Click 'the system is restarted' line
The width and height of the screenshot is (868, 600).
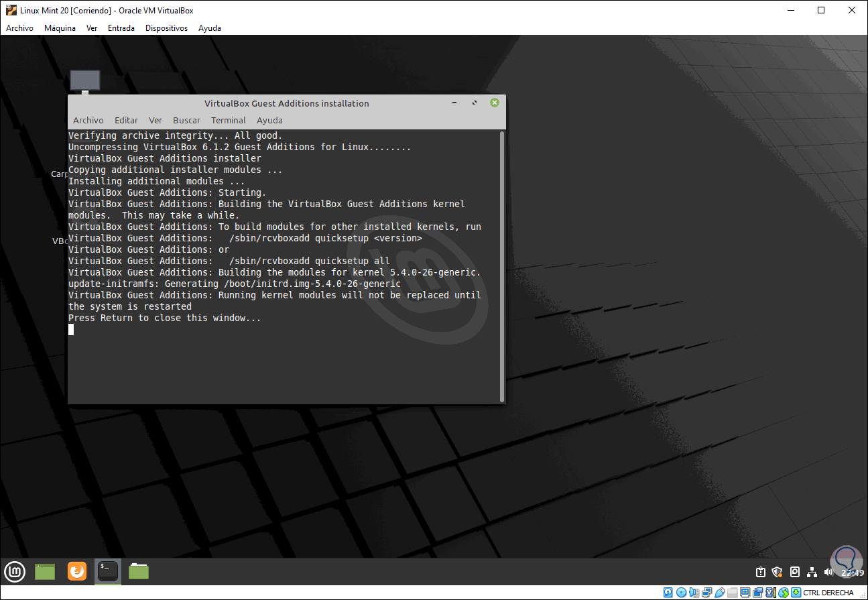[130, 306]
